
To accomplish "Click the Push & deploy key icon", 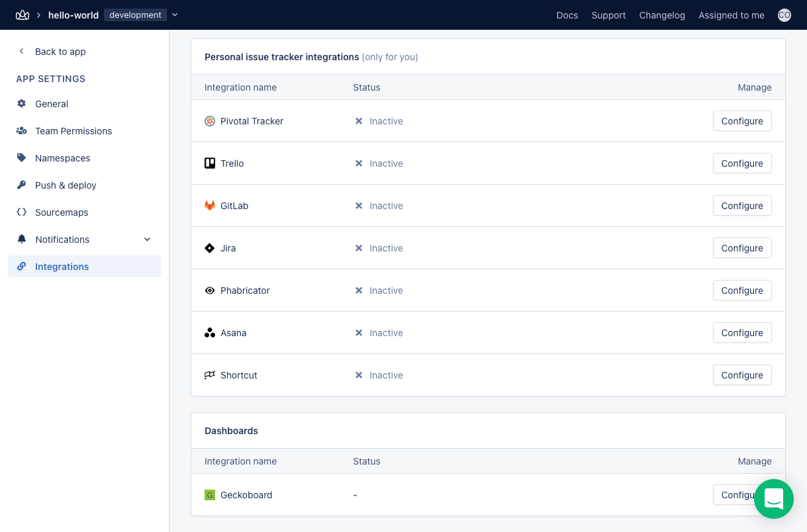I will [22, 185].
